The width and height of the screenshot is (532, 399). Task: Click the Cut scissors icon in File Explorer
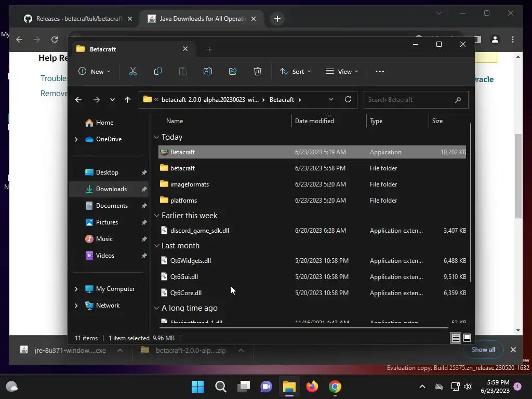(132, 72)
